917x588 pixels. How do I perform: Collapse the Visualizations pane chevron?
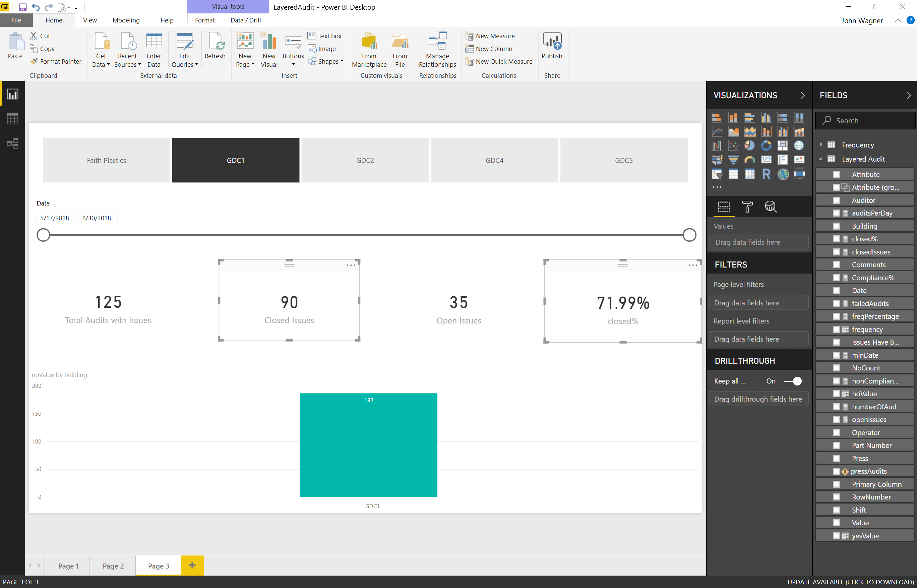click(802, 96)
